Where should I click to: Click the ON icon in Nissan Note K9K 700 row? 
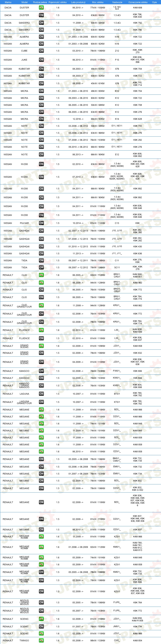(x=41, y=126)
